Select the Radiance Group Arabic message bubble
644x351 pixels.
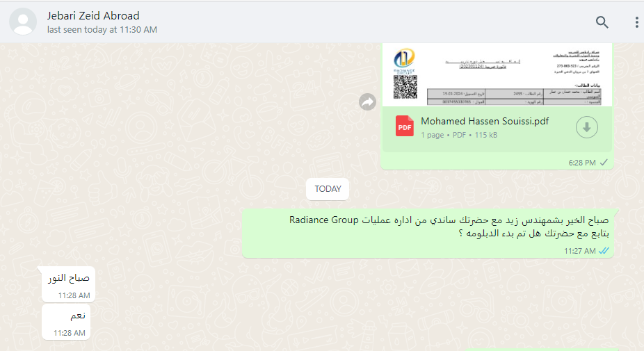(428, 233)
